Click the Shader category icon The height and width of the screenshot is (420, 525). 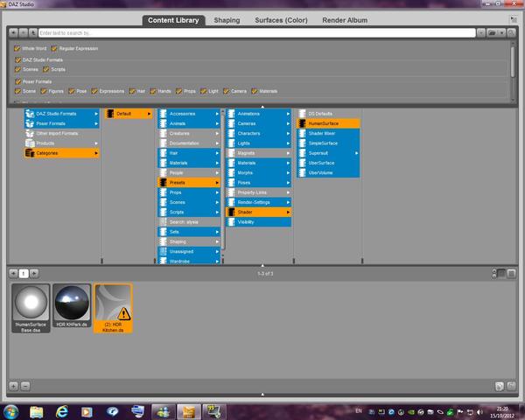coord(231,212)
